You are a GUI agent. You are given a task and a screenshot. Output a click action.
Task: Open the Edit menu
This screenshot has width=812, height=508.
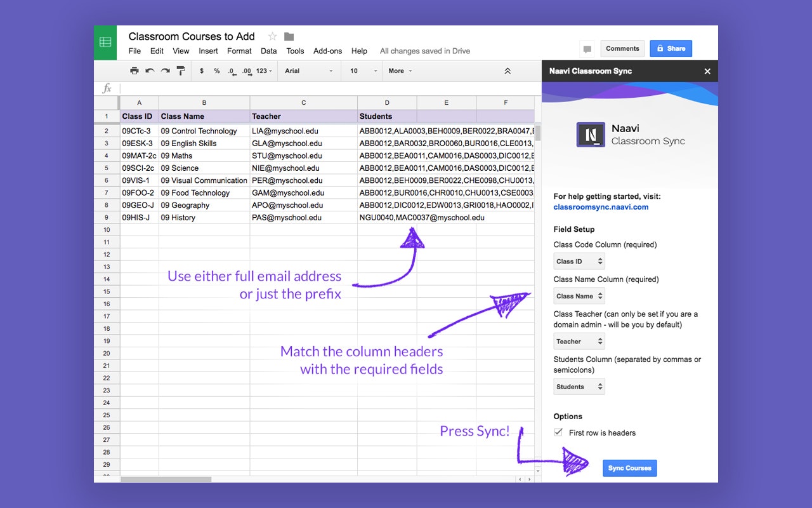click(x=157, y=51)
